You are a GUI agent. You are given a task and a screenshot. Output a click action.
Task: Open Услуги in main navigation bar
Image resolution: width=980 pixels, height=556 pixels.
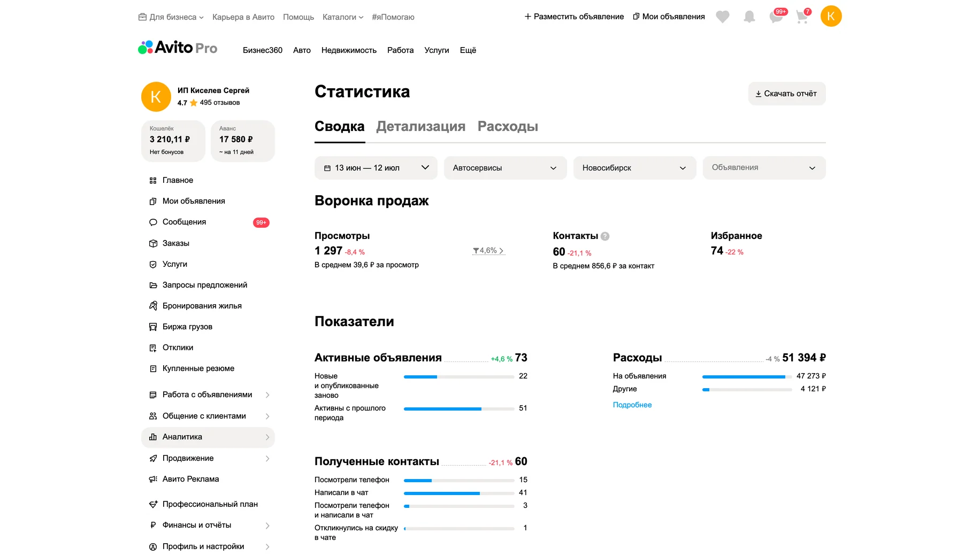coord(437,50)
